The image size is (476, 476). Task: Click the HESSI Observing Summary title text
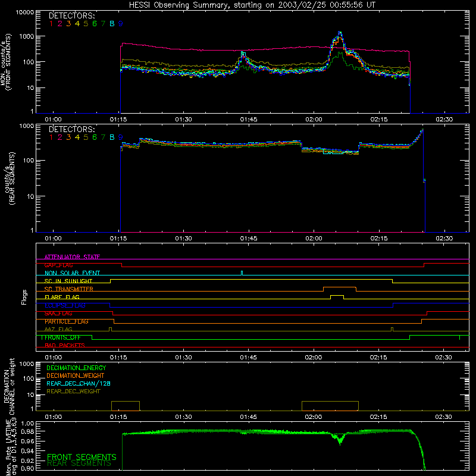(252, 5)
